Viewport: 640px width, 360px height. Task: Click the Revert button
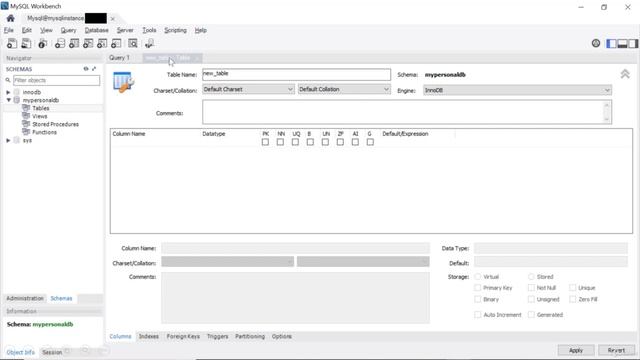pos(616,350)
